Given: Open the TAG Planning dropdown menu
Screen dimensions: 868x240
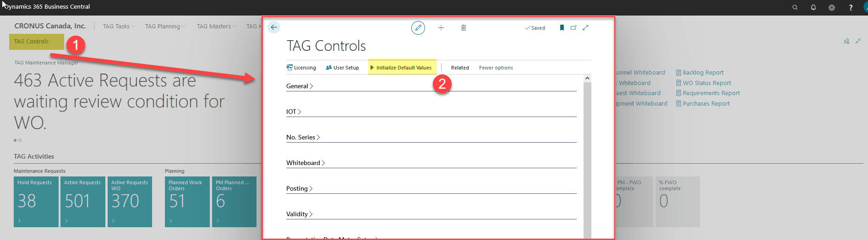Looking at the screenshot, I should tap(165, 27).
